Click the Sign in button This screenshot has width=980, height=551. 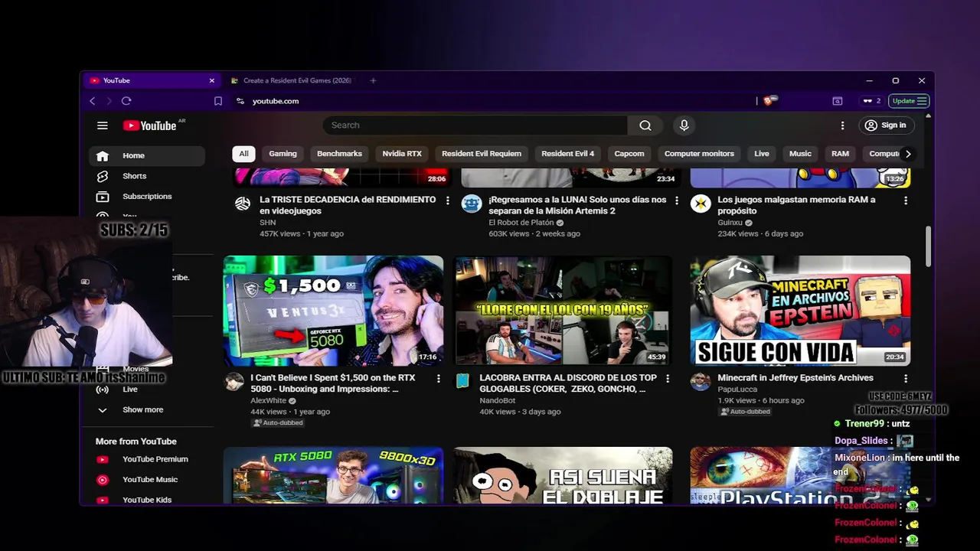(885, 126)
